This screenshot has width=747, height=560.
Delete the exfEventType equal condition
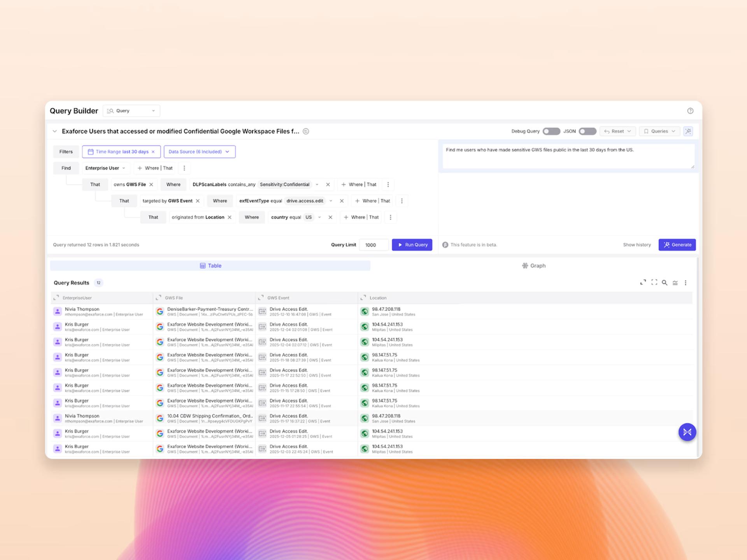click(342, 201)
